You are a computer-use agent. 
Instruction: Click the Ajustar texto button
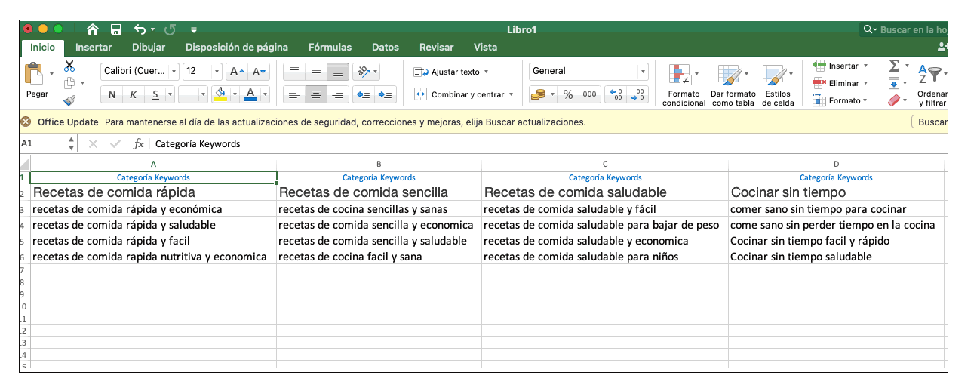(451, 72)
